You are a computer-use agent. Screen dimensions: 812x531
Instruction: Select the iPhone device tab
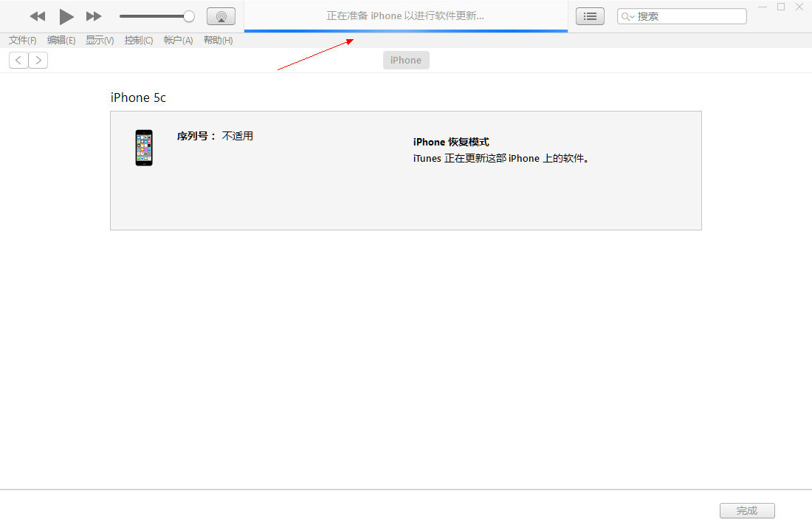pos(406,60)
